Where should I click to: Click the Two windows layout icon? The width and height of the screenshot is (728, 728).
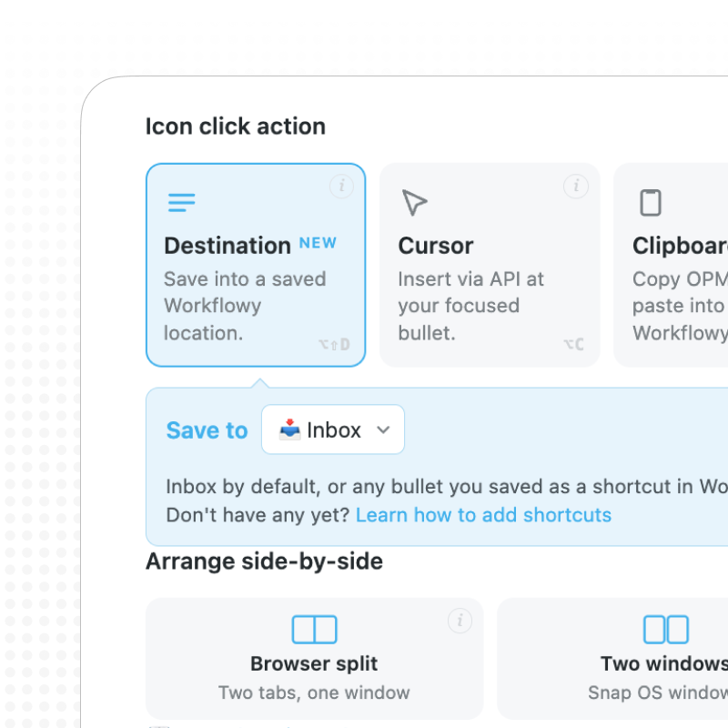point(666,630)
